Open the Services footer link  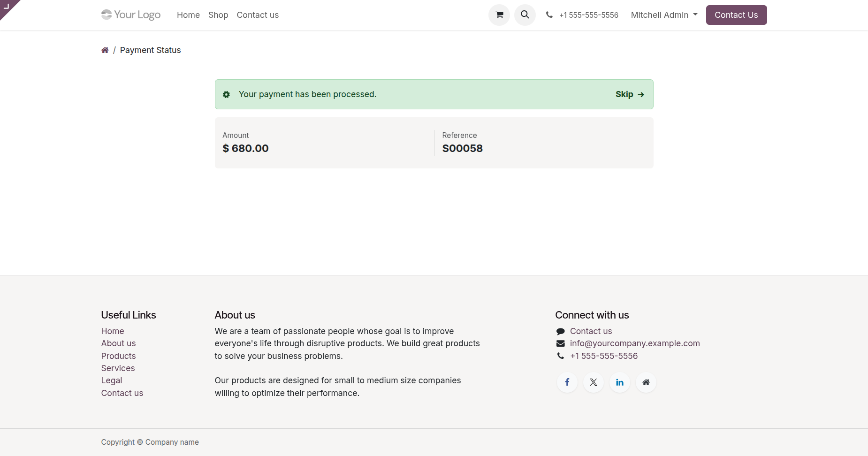coord(118,368)
